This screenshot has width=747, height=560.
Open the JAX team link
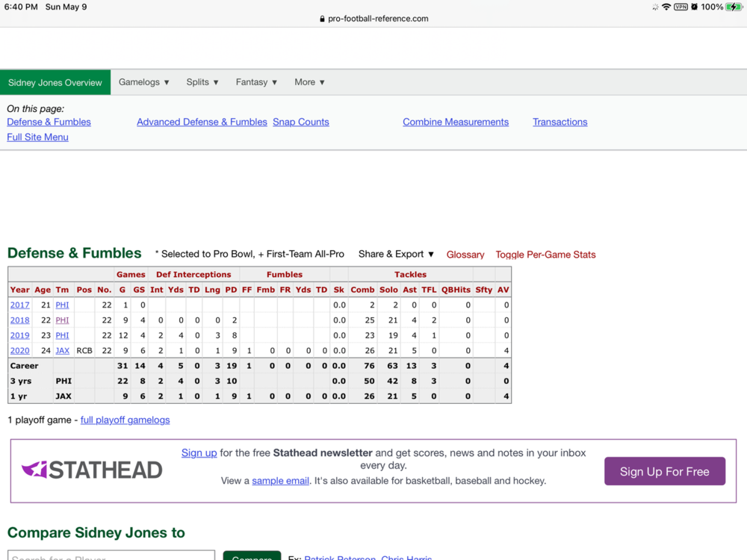tap(63, 350)
